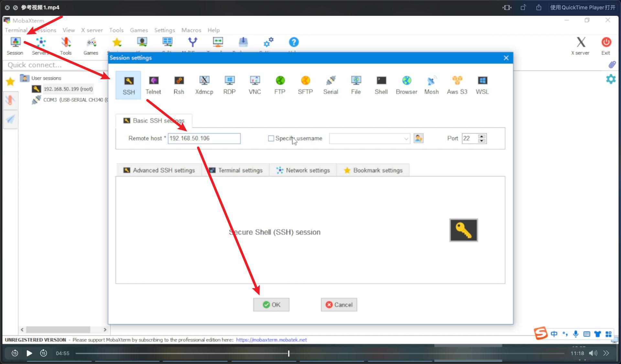621x364 pixels.
Task: Confirm session with OK button
Action: coord(271,305)
